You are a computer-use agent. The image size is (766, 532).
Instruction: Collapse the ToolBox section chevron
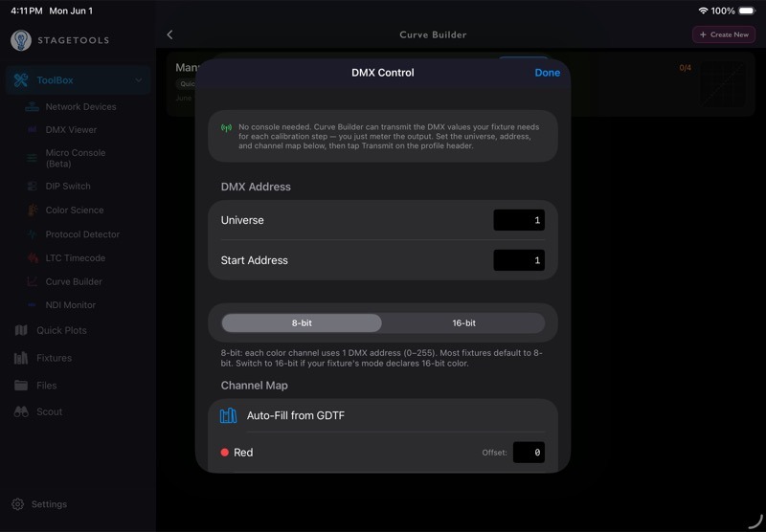coord(139,80)
